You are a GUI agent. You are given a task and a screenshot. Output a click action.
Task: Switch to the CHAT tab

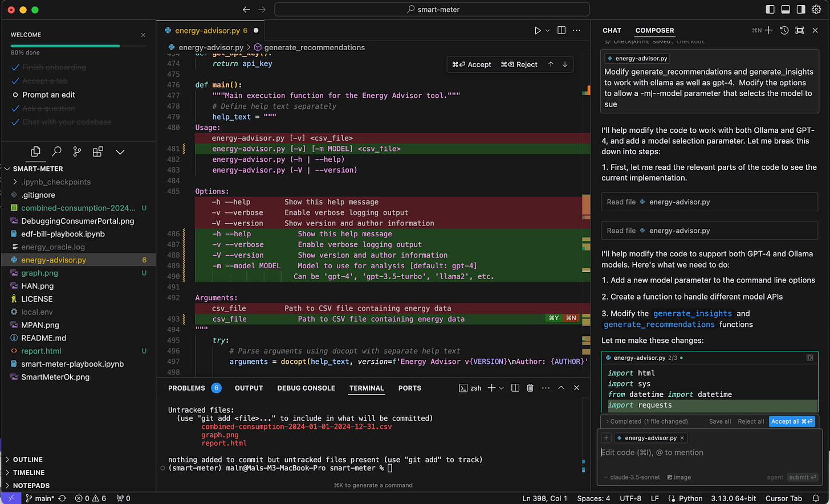coord(612,31)
